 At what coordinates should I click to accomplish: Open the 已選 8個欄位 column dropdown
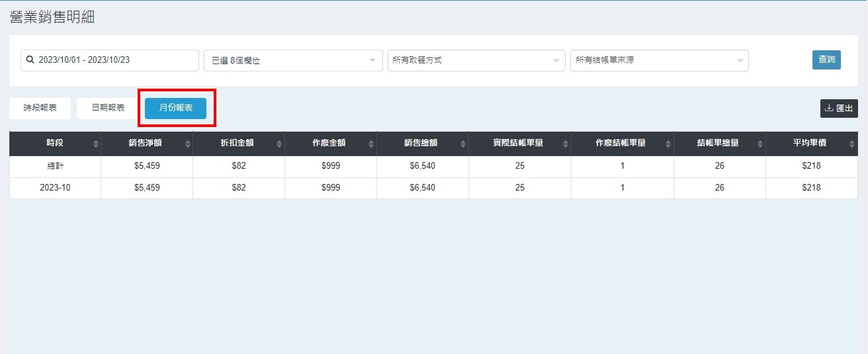(x=293, y=60)
